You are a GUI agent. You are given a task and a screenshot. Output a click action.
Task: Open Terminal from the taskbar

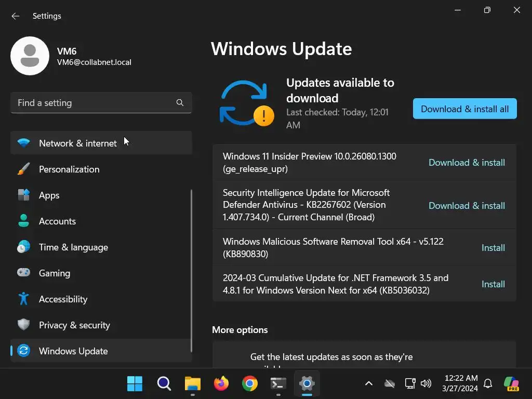pos(278,384)
